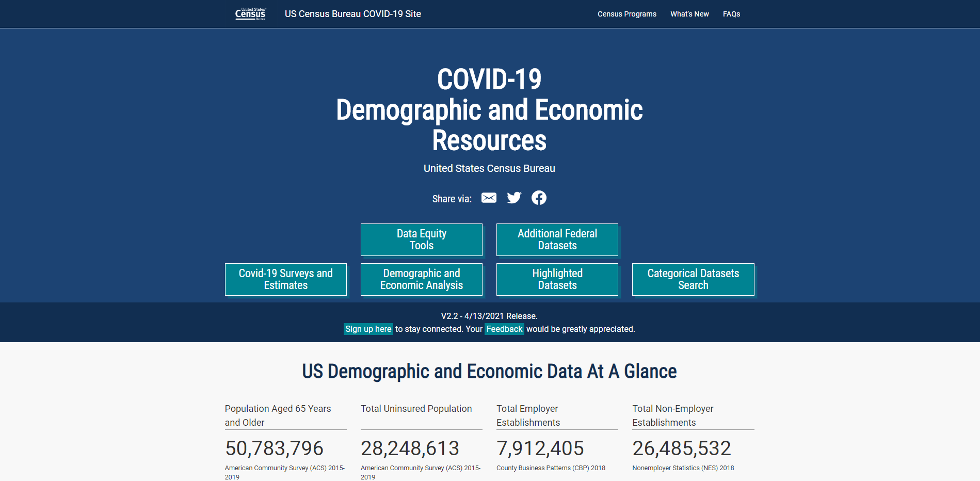The image size is (980, 481).
Task: Open the FAQs menu item
Action: (x=731, y=14)
